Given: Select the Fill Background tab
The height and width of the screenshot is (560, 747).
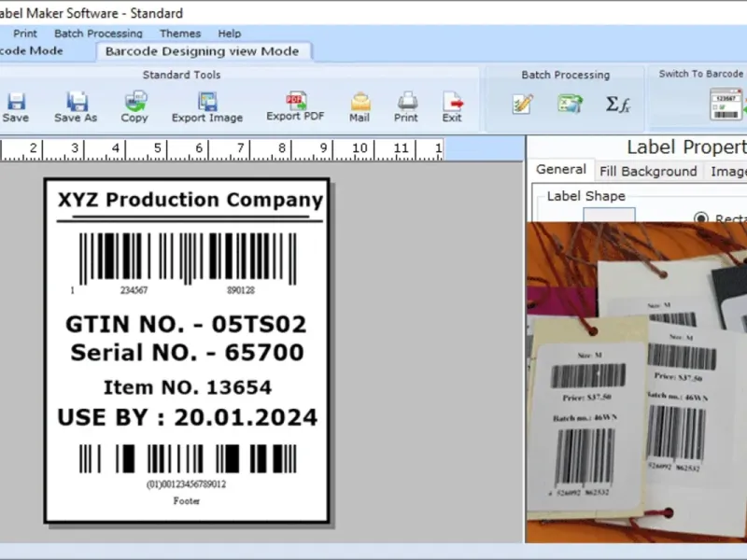Looking at the screenshot, I should [x=648, y=172].
